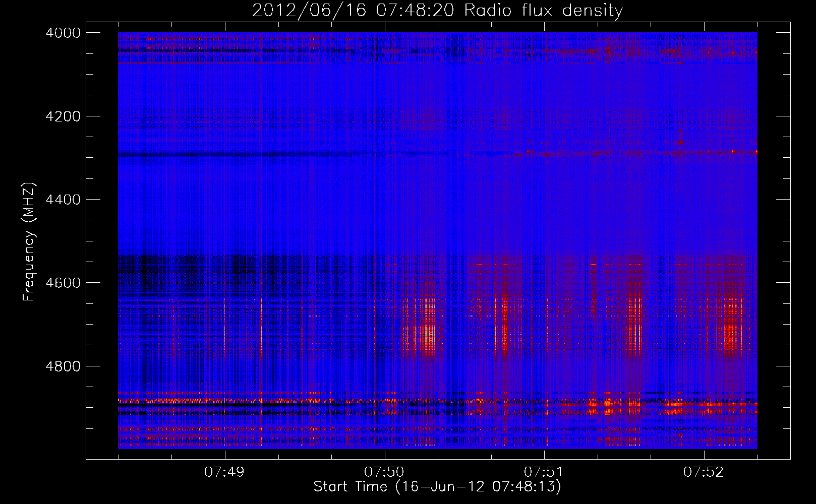
Task: Click the 4400 frequency axis label
Action: tap(63, 200)
